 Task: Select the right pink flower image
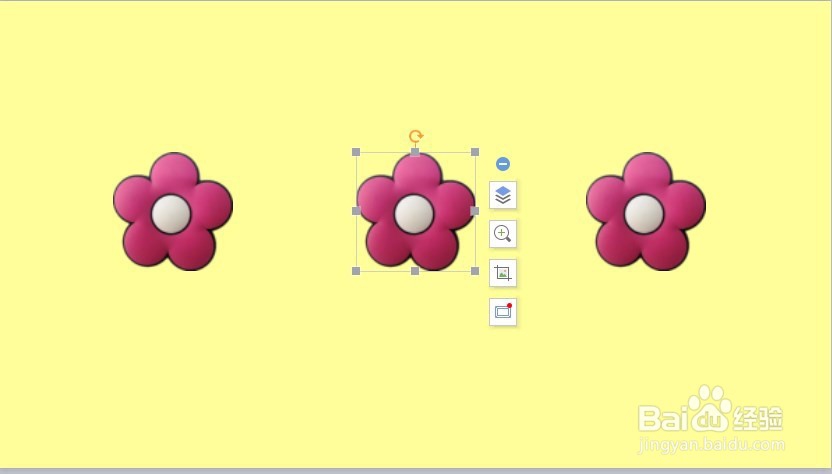coord(646,211)
